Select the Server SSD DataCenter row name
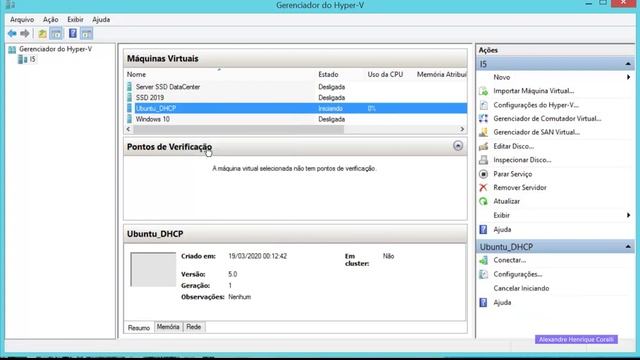 point(168,87)
